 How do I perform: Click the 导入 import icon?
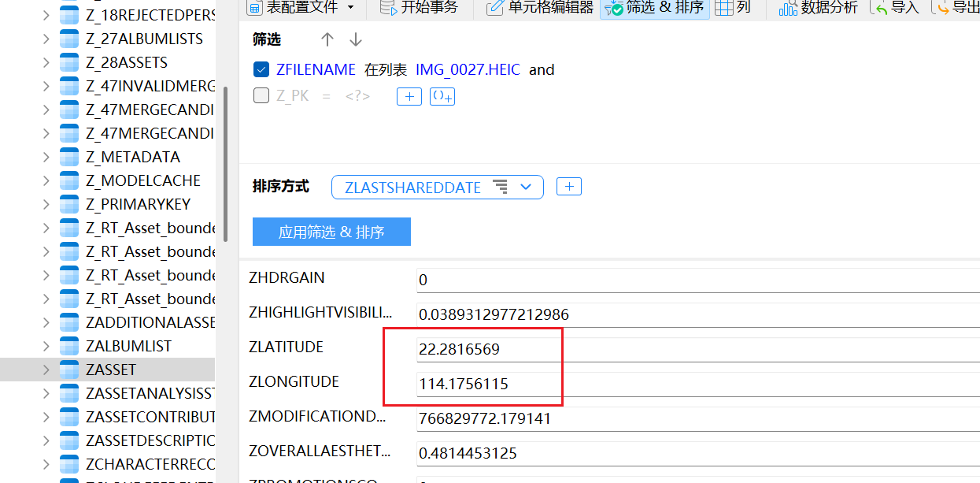pyautogui.click(x=880, y=8)
